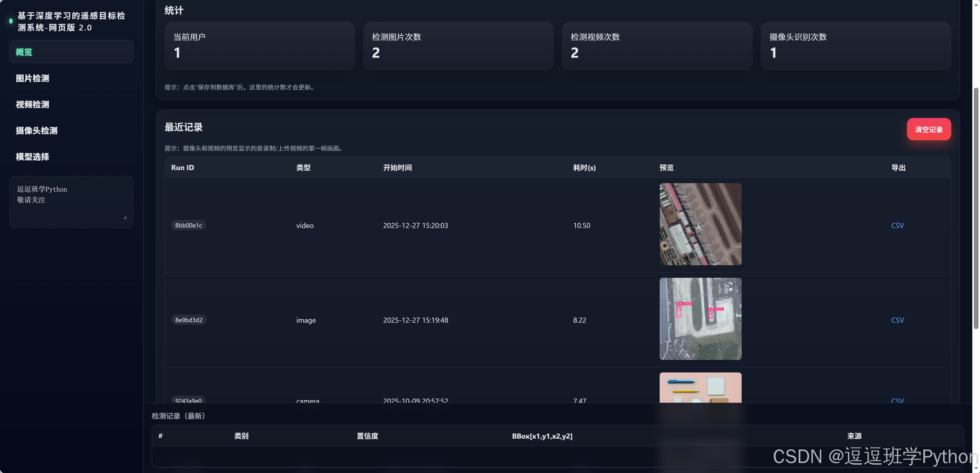Open the 视频检测 video detection page
This screenshot has height=473, width=980.
tap(71, 104)
